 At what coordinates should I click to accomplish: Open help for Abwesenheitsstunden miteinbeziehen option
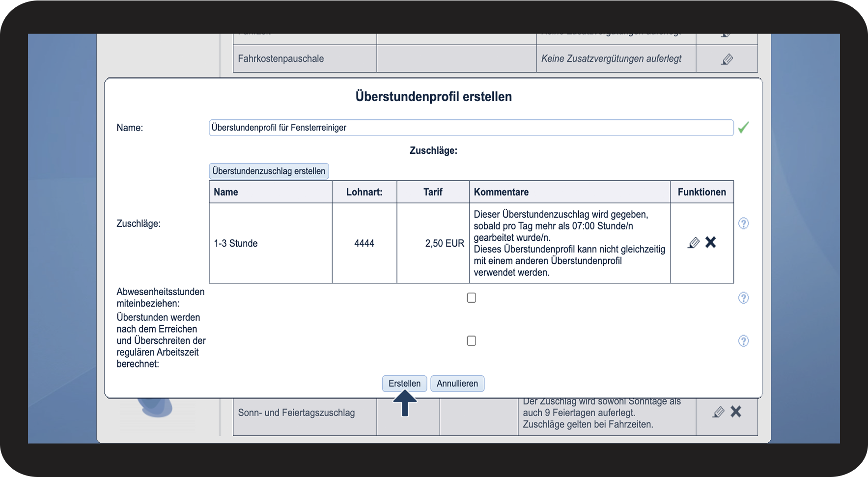point(743,298)
